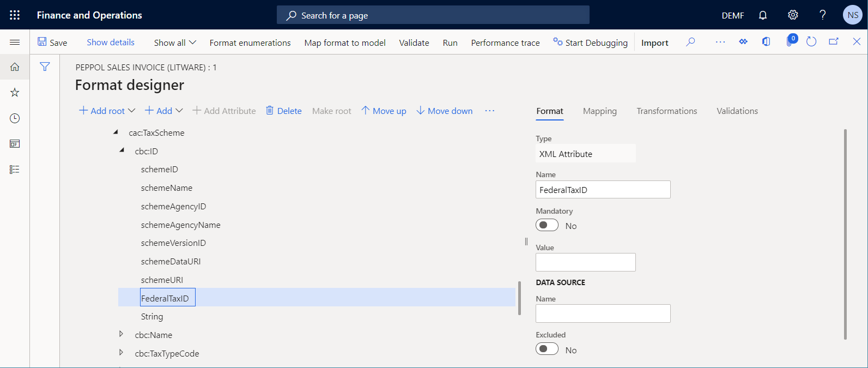Open Add root dropdown

pos(107,111)
